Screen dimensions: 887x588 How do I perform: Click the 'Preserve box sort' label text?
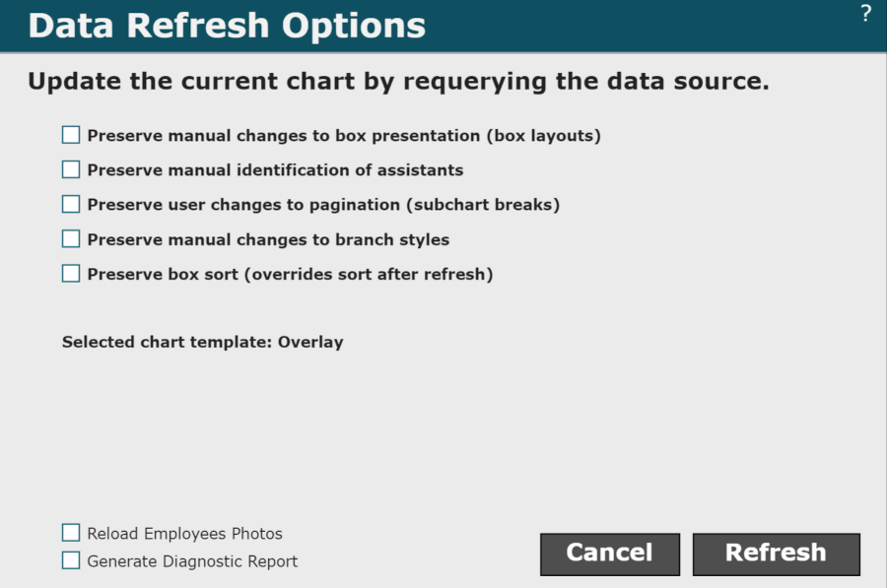pyautogui.click(x=290, y=274)
